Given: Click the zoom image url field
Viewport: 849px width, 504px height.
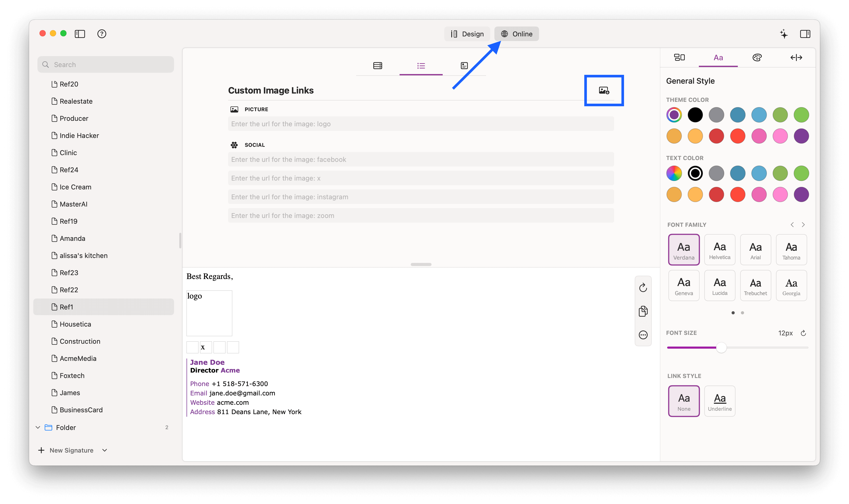Looking at the screenshot, I should (421, 216).
